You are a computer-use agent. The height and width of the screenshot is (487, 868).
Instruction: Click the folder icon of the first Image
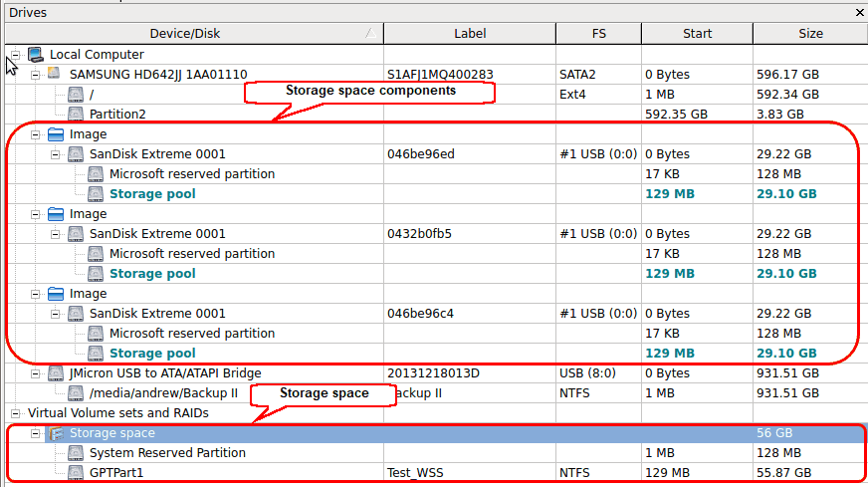[56, 134]
